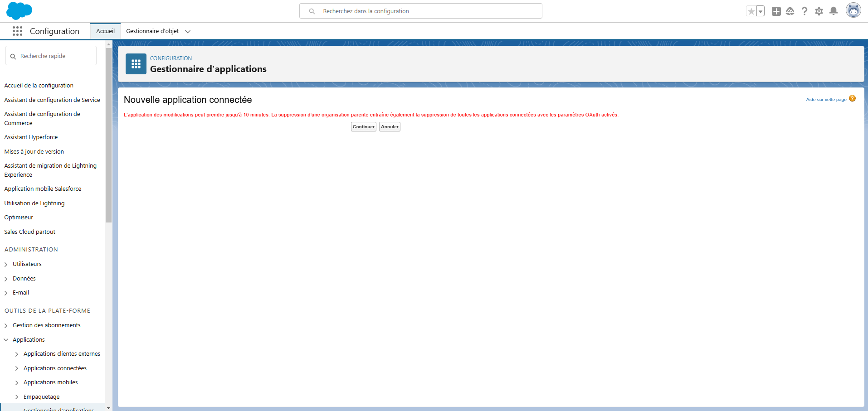Open Assistant de migration de Lightning Experience
The height and width of the screenshot is (411, 868).
pyautogui.click(x=50, y=170)
